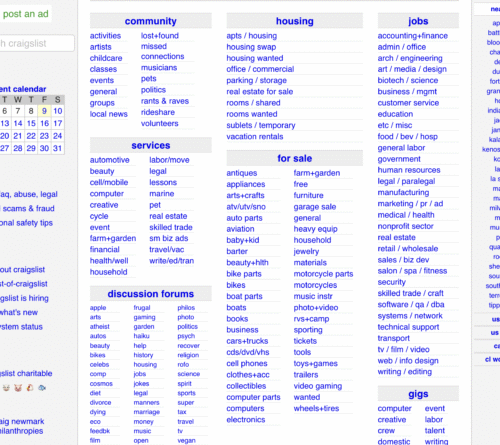Open scams & fraud help link
Image resolution: width=500 pixels, height=445 pixels.
click(27, 208)
